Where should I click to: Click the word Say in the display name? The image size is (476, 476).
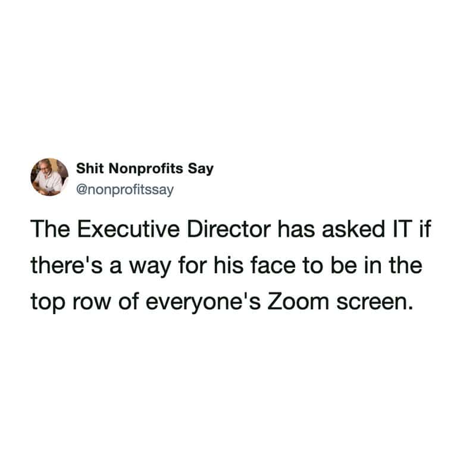(201, 169)
